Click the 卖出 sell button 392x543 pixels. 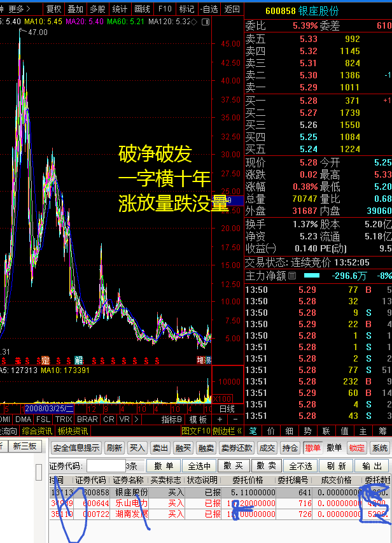click(160, 448)
